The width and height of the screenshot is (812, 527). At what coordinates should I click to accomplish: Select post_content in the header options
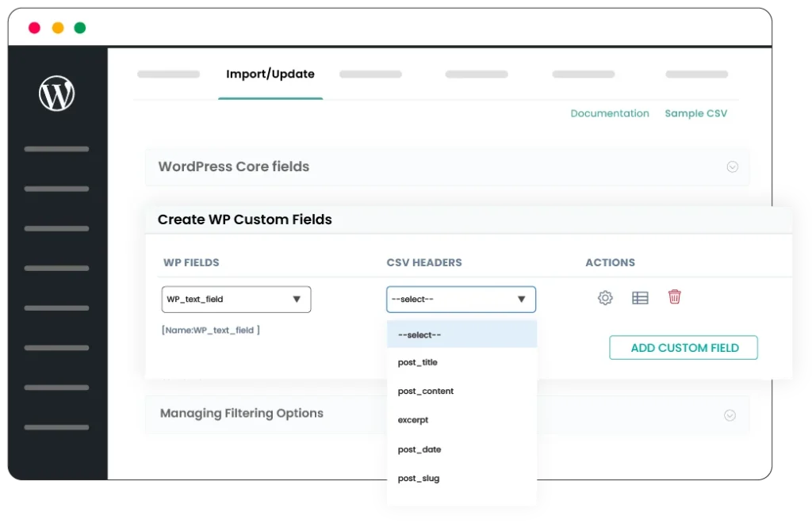pos(425,391)
